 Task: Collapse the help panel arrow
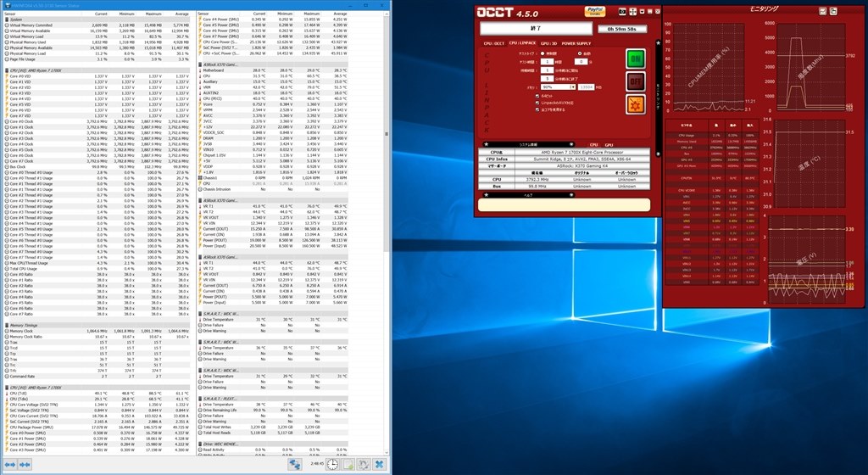pos(571,195)
